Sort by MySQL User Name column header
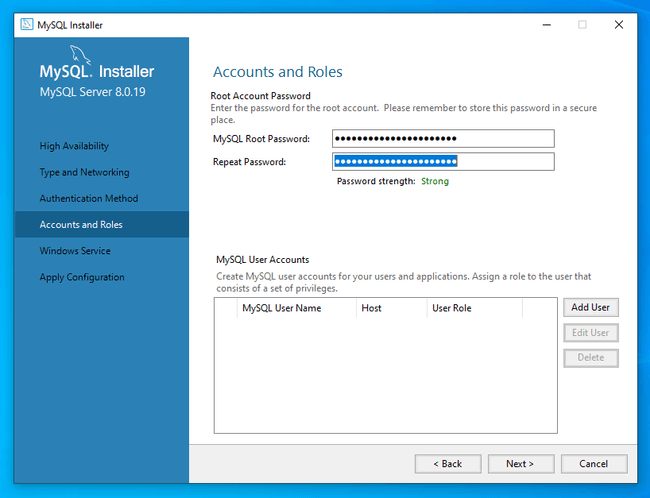This screenshot has width=650, height=498. [x=281, y=309]
